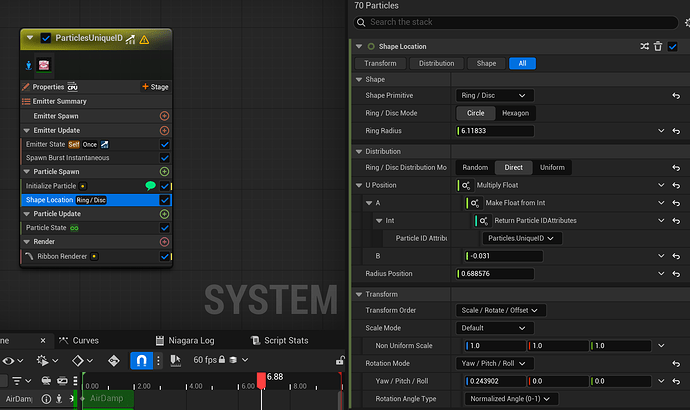This screenshot has width=690, height=410.
Task: Click the plus icon on Emitter Update
Action: (x=164, y=130)
